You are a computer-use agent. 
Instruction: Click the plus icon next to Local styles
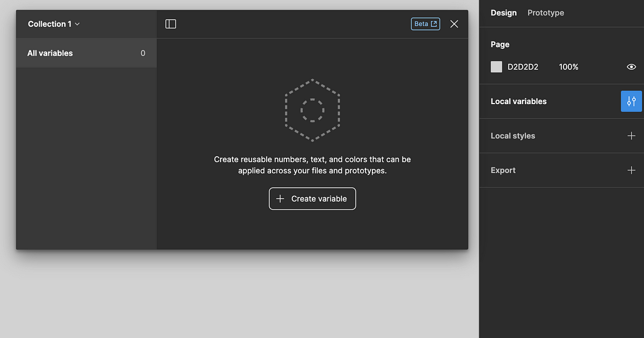631,136
